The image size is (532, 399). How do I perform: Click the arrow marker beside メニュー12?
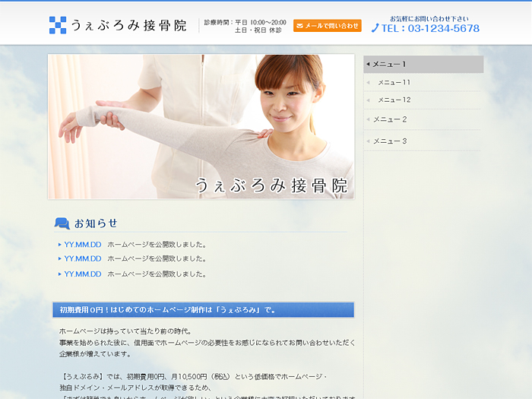point(368,100)
